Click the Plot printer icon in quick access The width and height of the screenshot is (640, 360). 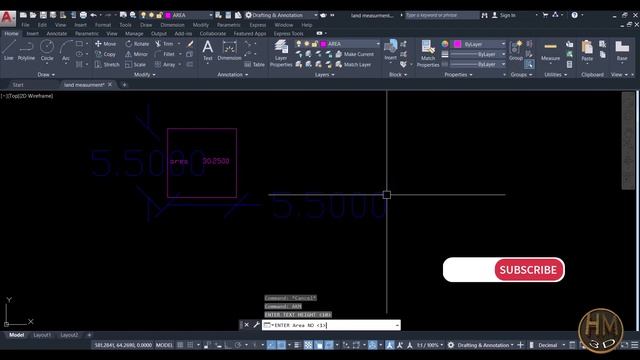pyautogui.click(x=83, y=15)
